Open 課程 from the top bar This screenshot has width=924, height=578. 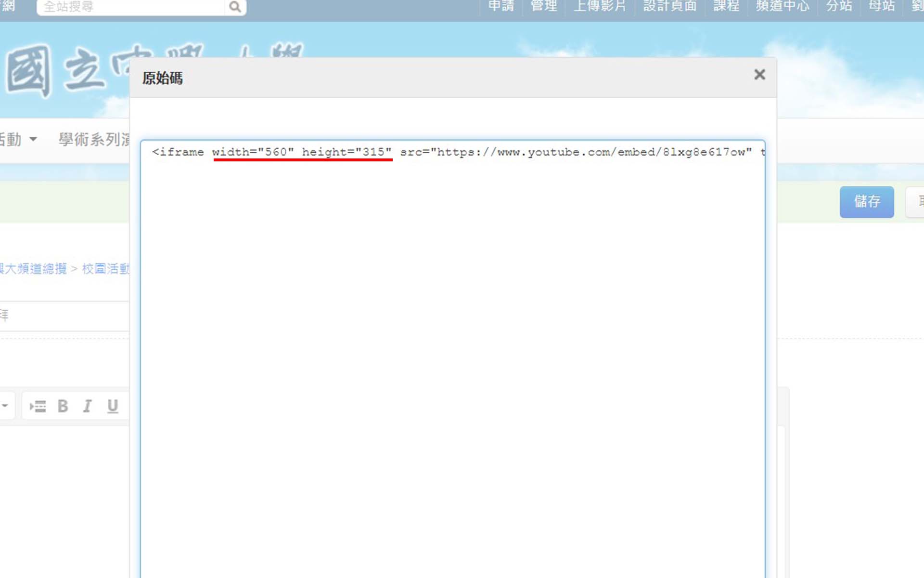(726, 6)
